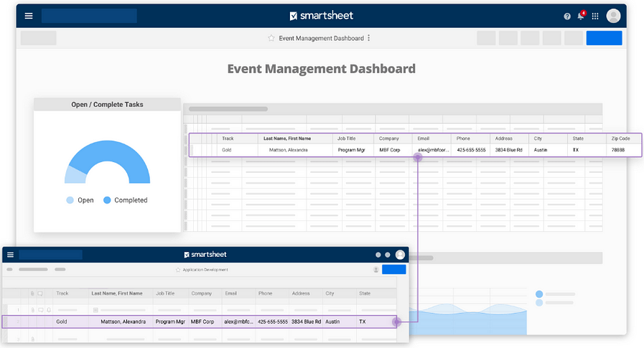
Task: Open the help question-mark icon
Action: click(x=567, y=17)
